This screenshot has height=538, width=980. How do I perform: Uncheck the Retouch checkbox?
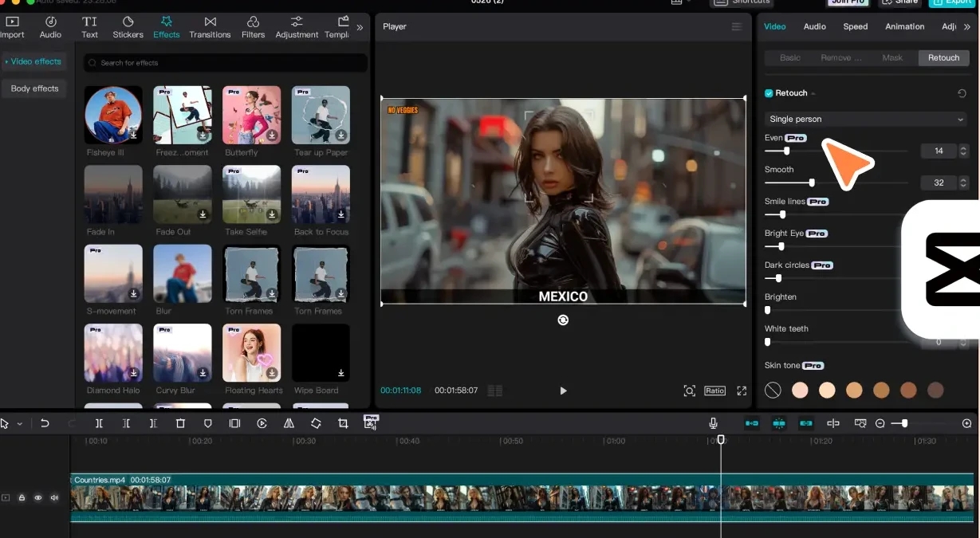click(x=769, y=93)
